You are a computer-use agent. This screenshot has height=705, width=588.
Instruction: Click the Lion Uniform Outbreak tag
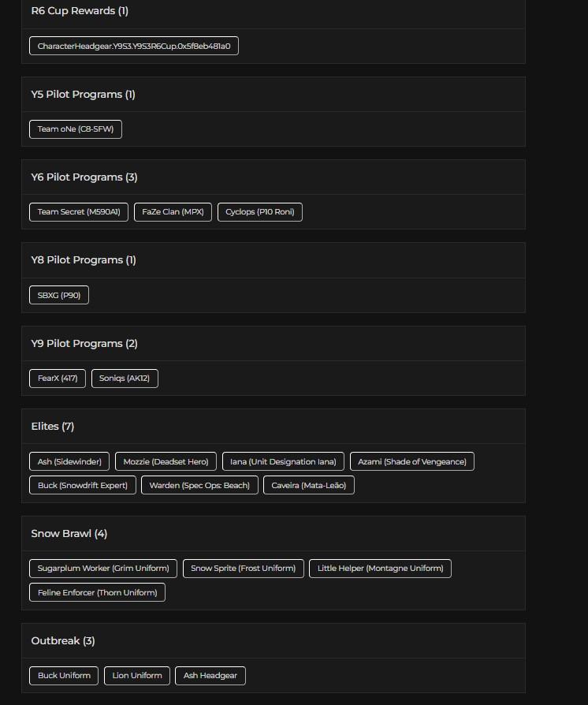137,675
